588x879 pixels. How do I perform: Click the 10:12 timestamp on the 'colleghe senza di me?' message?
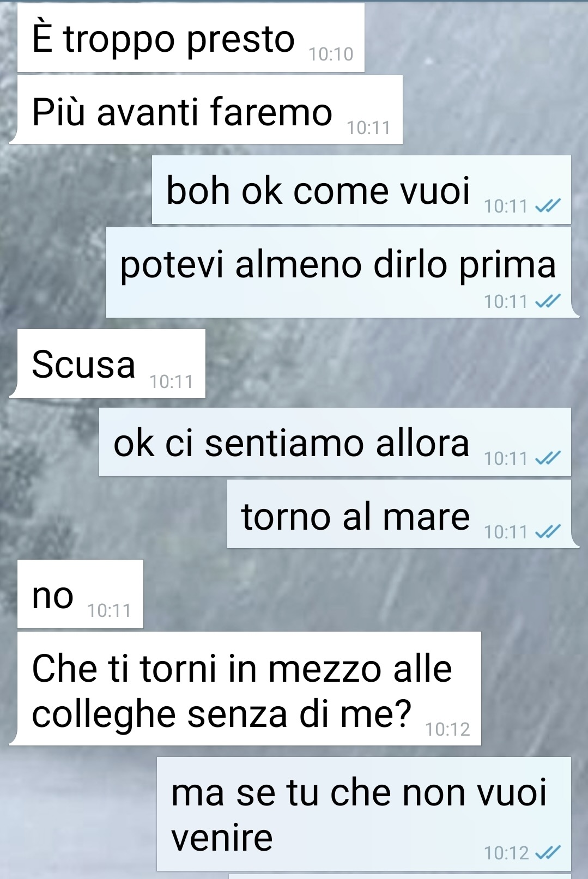[x=447, y=729]
